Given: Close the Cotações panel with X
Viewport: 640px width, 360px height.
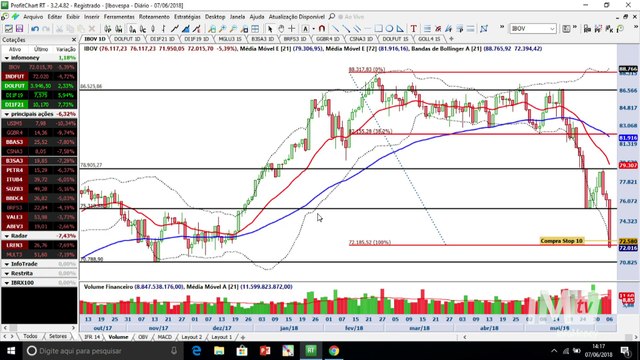Looking at the screenshot, I should [74, 40].
